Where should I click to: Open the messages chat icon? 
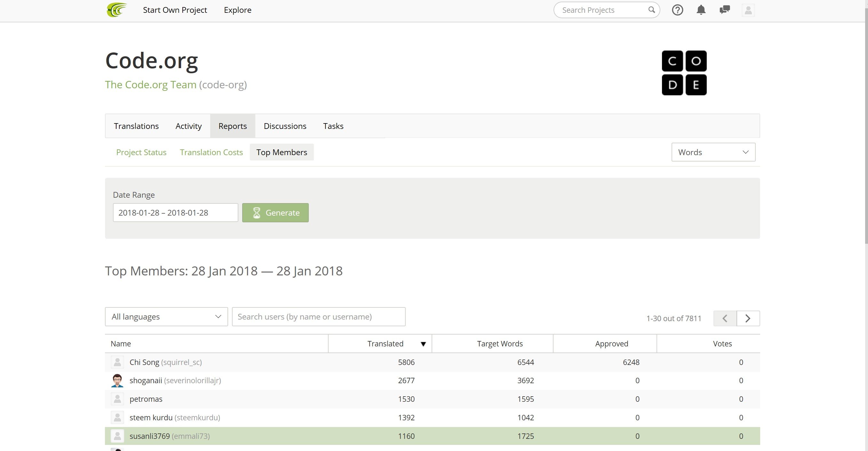tap(724, 10)
